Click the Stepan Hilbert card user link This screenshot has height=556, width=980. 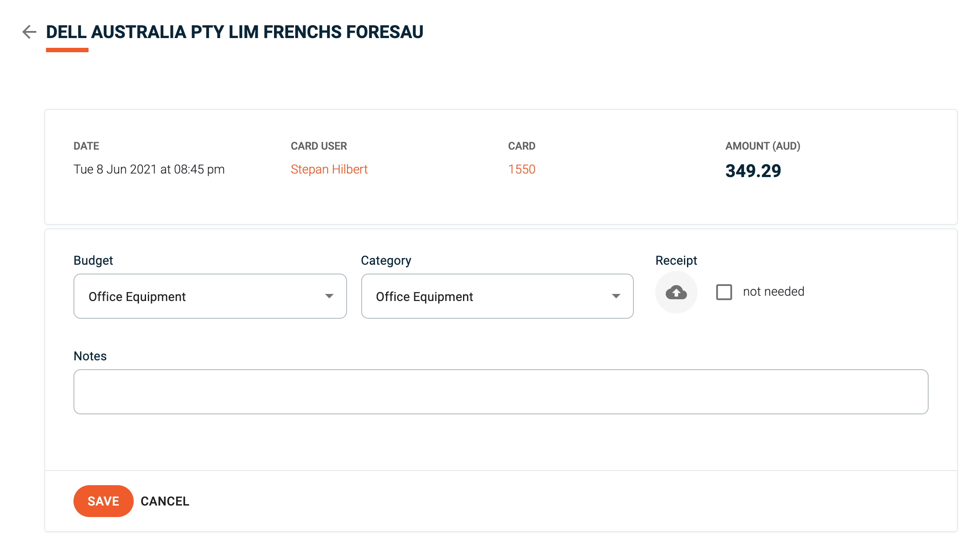pyautogui.click(x=329, y=169)
